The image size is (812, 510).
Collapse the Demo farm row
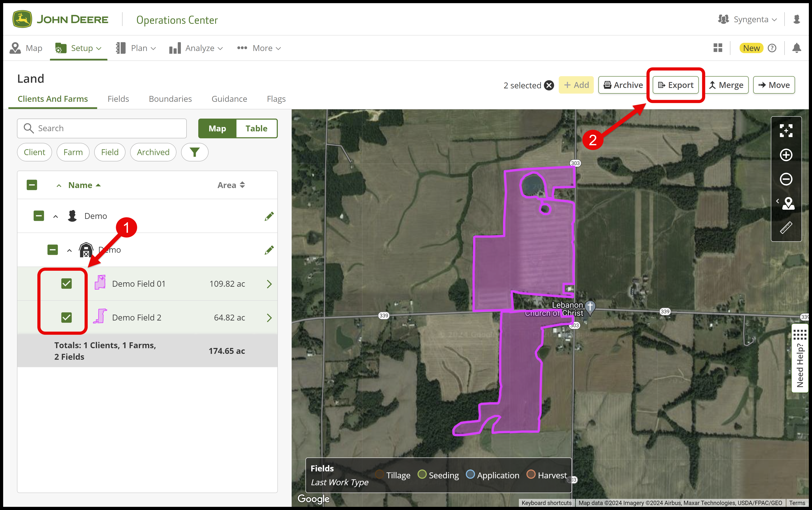(x=69, y=250)
